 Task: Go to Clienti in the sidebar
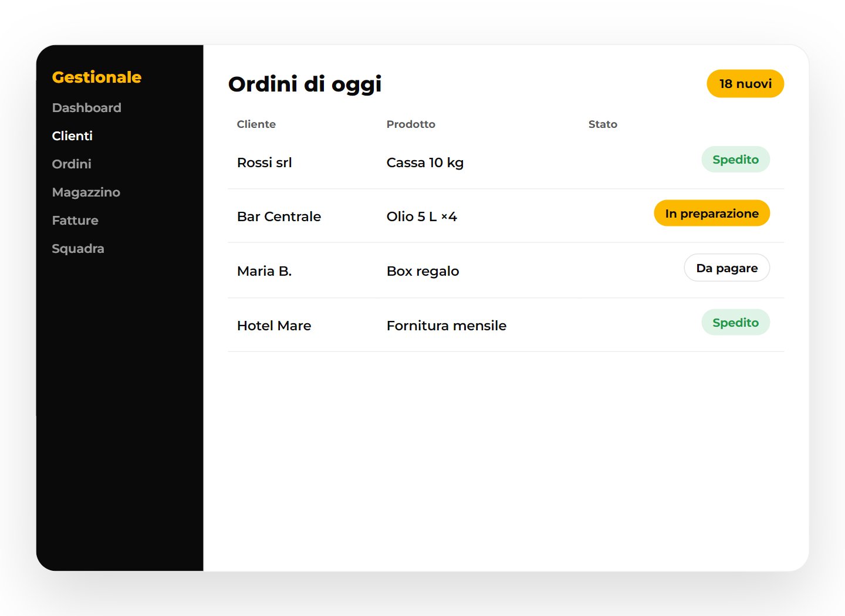click(x=72, y=136)
